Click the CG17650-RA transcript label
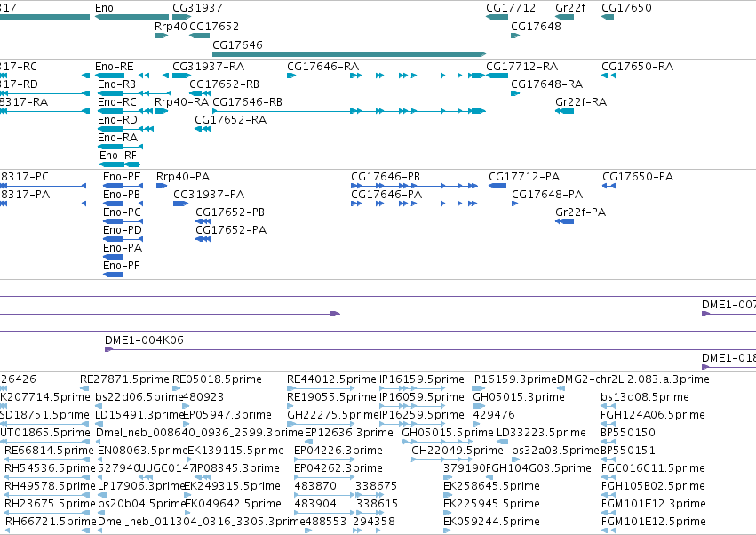This screenshot has height=535, width=756. [637, 67]
